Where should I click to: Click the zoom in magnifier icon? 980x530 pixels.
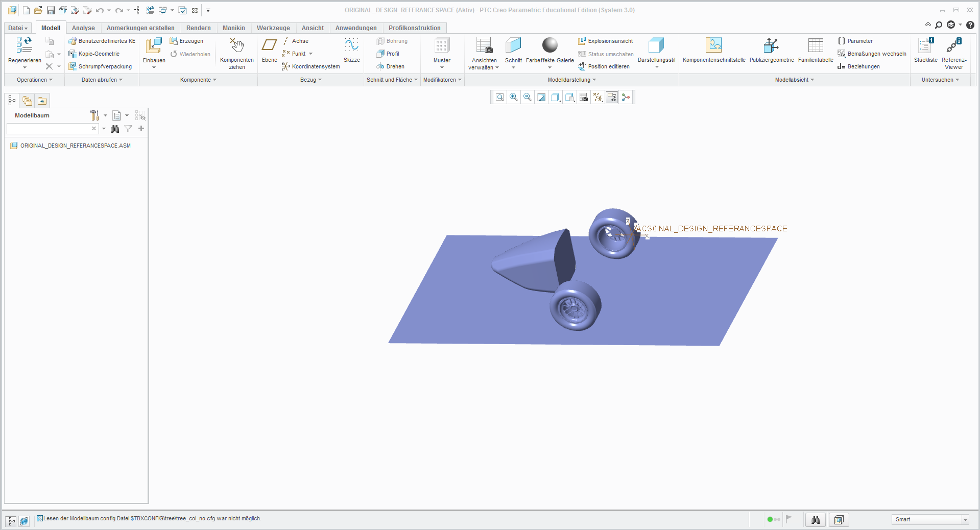514,98
